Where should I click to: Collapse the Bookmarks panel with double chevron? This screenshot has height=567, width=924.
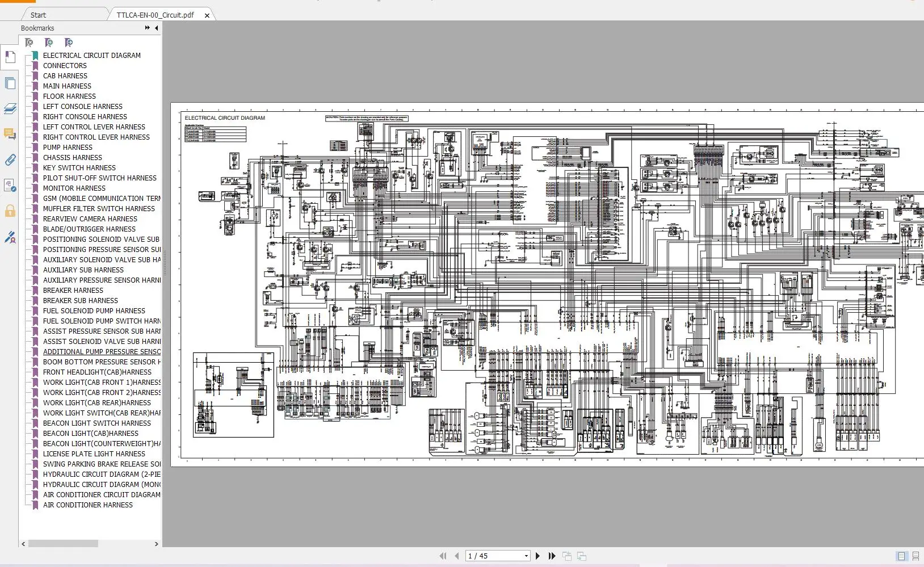[147, 27]
